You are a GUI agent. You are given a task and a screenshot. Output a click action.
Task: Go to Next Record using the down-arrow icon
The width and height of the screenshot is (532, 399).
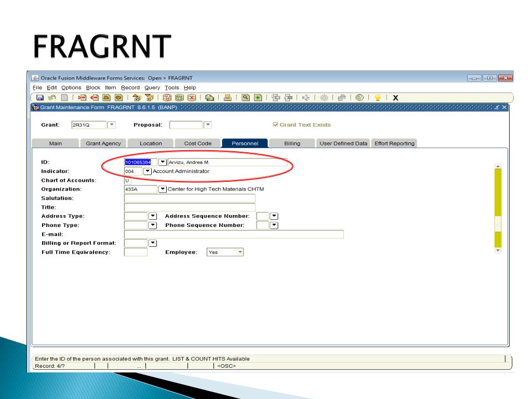coord(119,98)
